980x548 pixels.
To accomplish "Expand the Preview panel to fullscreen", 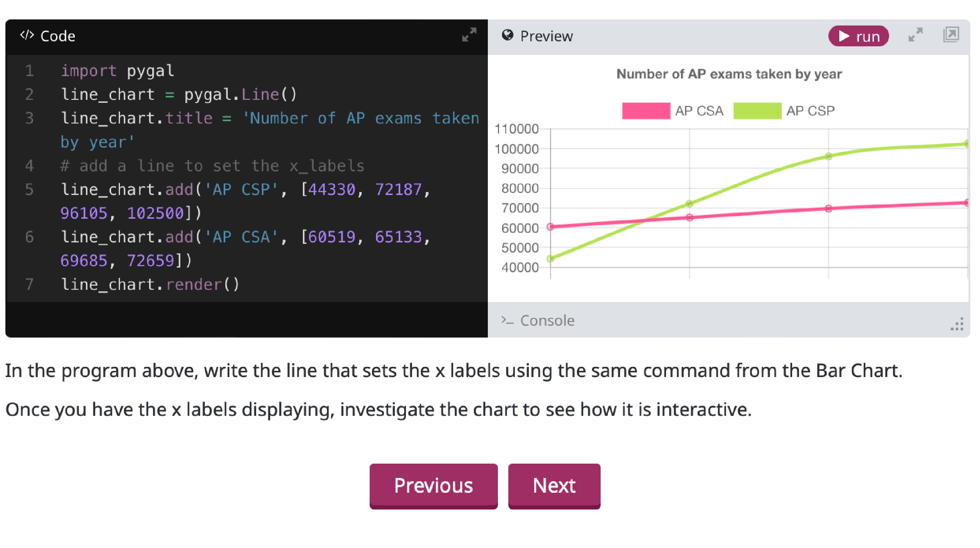I will pyautogui.click(x=915, y=34).
